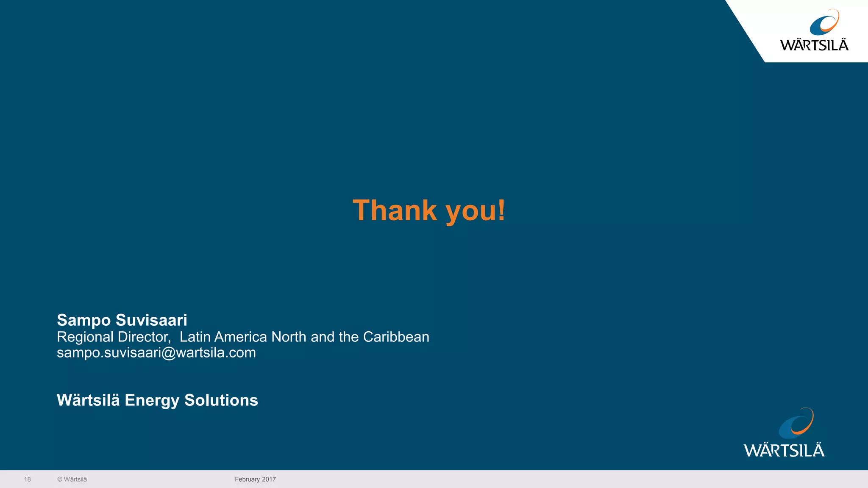Open the sampo.suvisaari@wartsila.com email address
The image size is (868, 488).
[156, 352]
